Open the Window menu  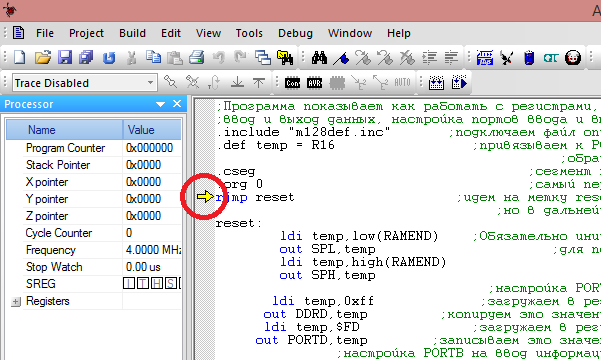350,33
